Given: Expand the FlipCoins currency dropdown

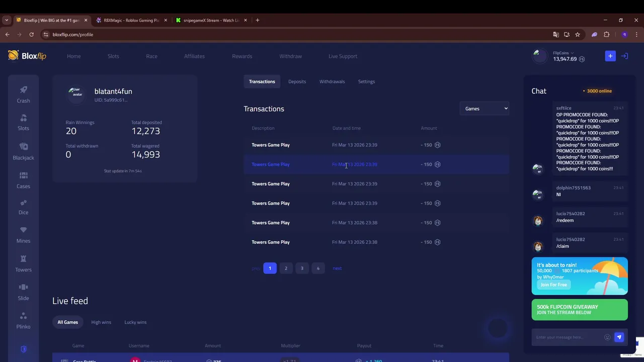Looking at the screenshot, I should [563, 53].
